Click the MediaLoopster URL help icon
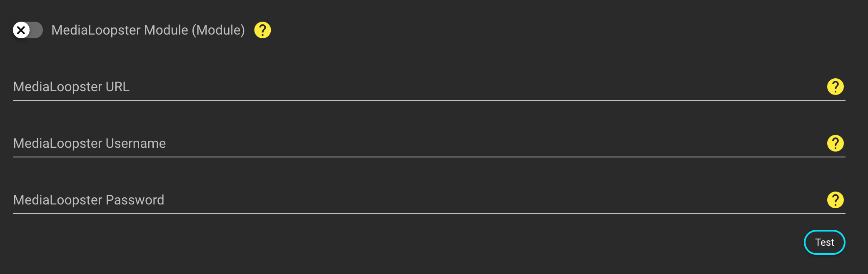The height and width of the screenshot is (274, 868). [835, 87]
